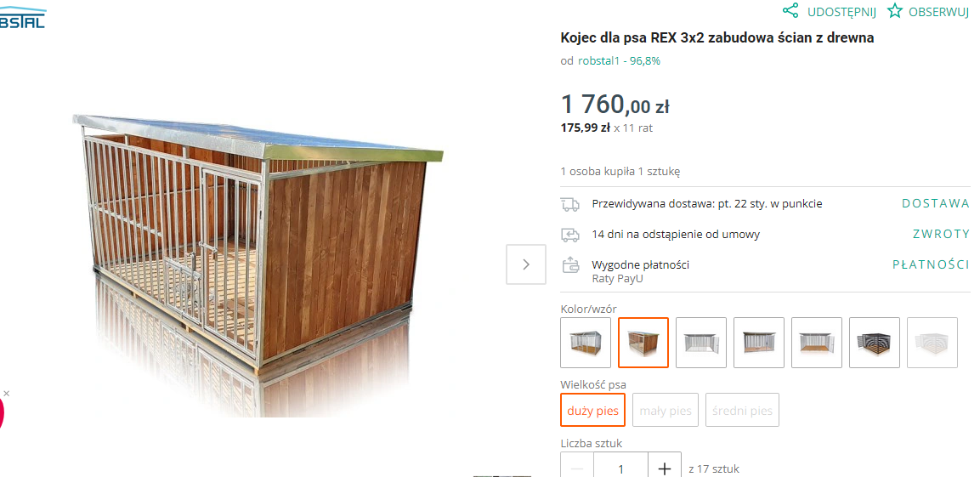Image resolution: width=980 pixels, height=477 pixels.
Task: Decrease quantity with the minus button
Action: coord(577,468)
